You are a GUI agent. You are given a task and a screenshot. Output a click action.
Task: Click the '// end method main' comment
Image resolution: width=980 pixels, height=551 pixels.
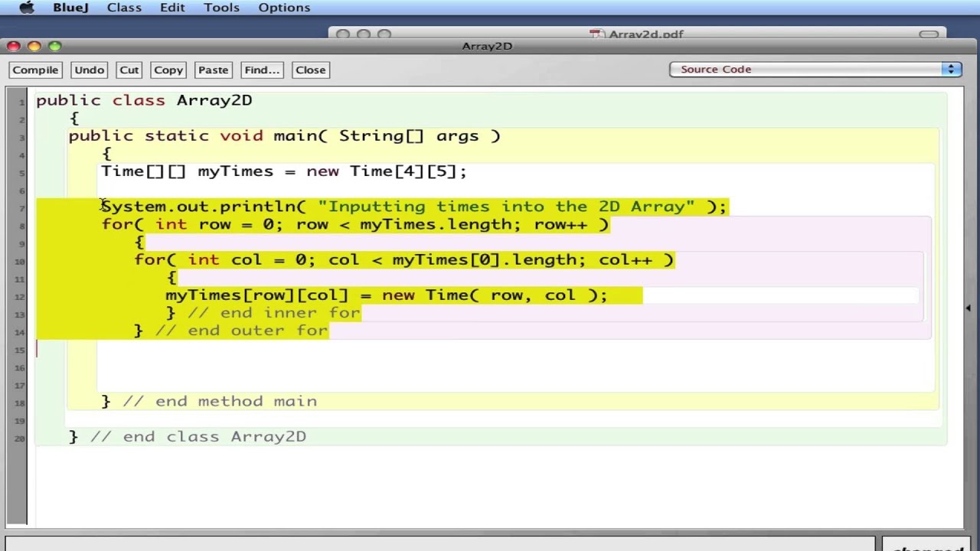click(220, 401)
